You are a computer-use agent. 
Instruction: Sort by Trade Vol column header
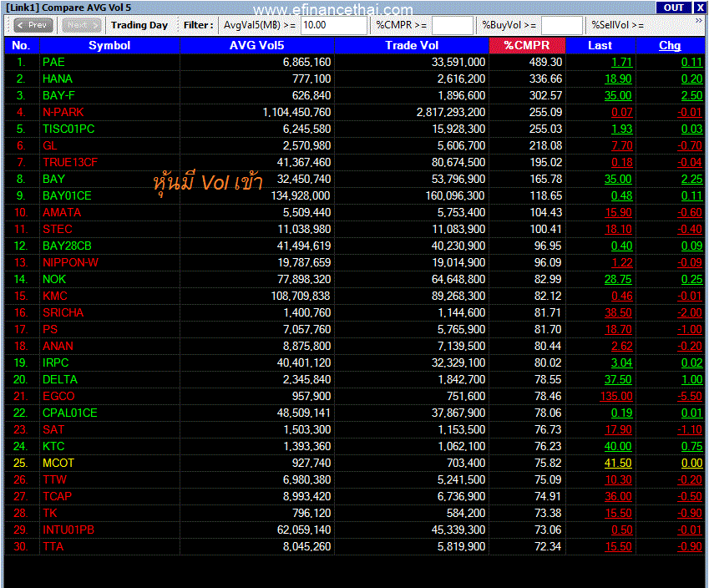[412, 45]
